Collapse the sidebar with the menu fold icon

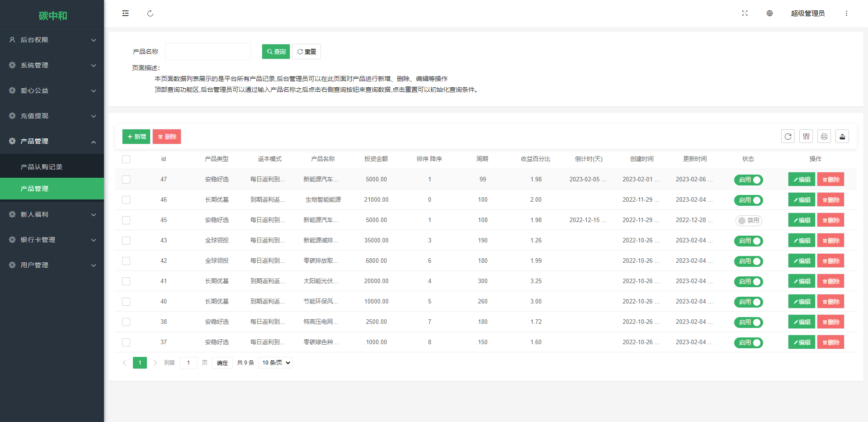click(x=125, y=14)
